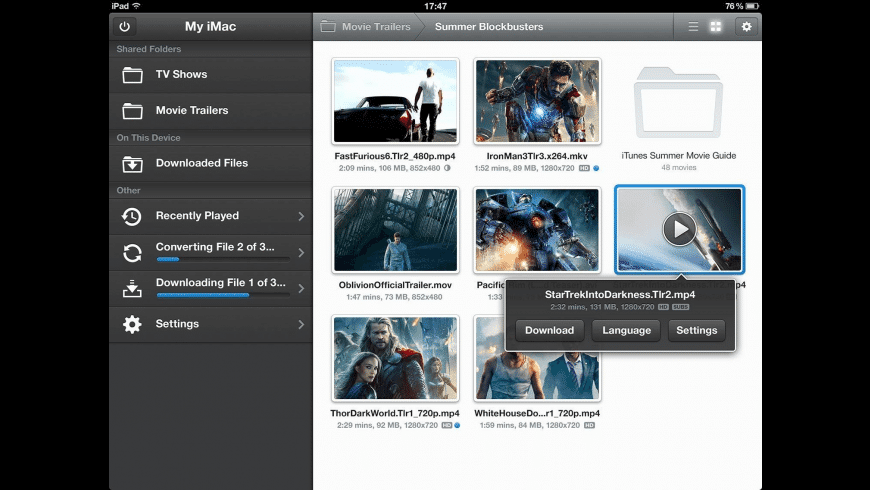Click ThorDarkWorld.Tlr1_720p.mp4 file name
Image resolution: width=870 pixels, height=490 pixels.
point(395,413)
